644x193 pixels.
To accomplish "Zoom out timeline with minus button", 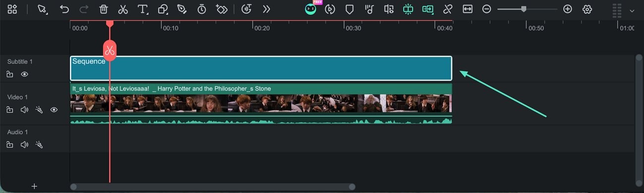I will (x=486, y=9).
